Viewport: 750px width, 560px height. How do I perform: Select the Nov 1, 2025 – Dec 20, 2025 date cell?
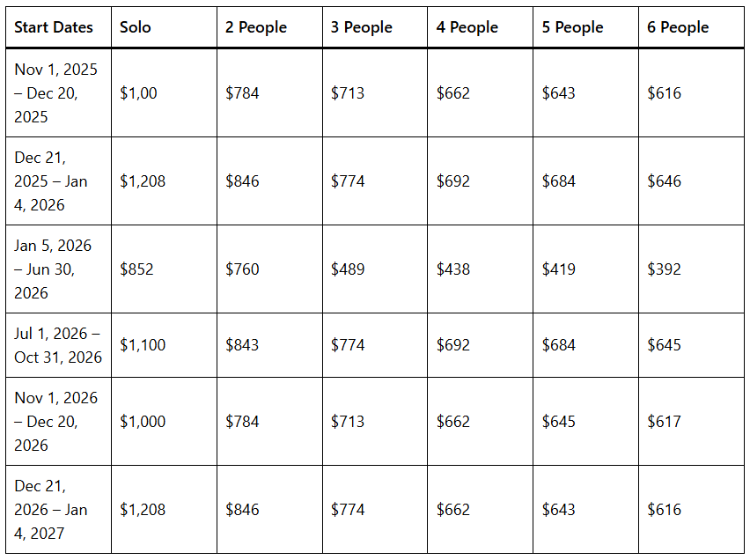pos(56,92)
